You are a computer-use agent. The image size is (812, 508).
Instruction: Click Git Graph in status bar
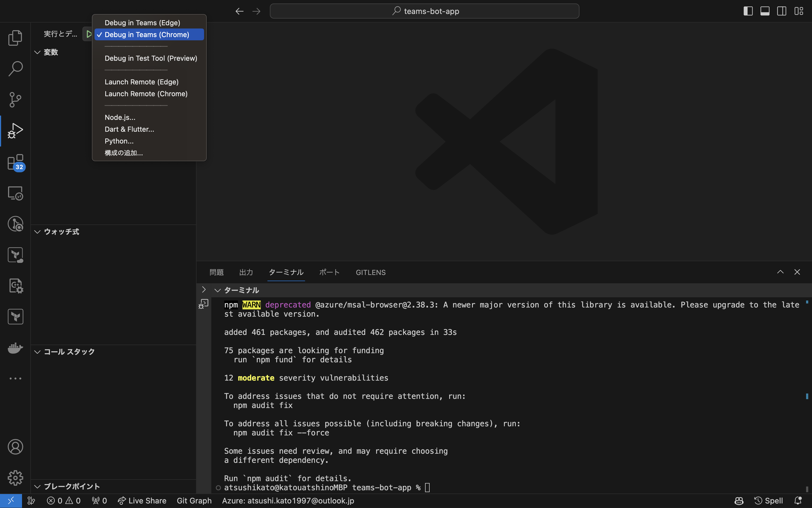tap(194, 500)
